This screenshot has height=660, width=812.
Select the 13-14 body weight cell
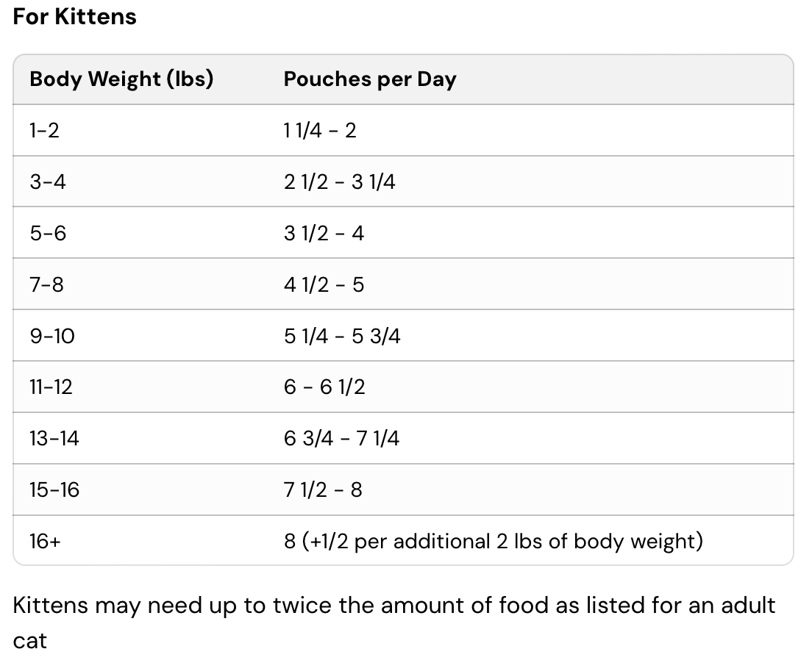coord(54,438)
